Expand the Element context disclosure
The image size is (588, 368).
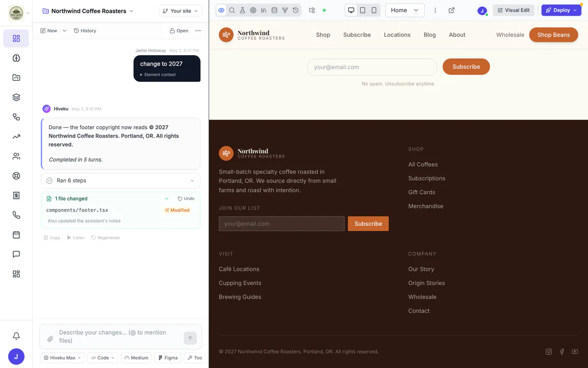[158, 75]
